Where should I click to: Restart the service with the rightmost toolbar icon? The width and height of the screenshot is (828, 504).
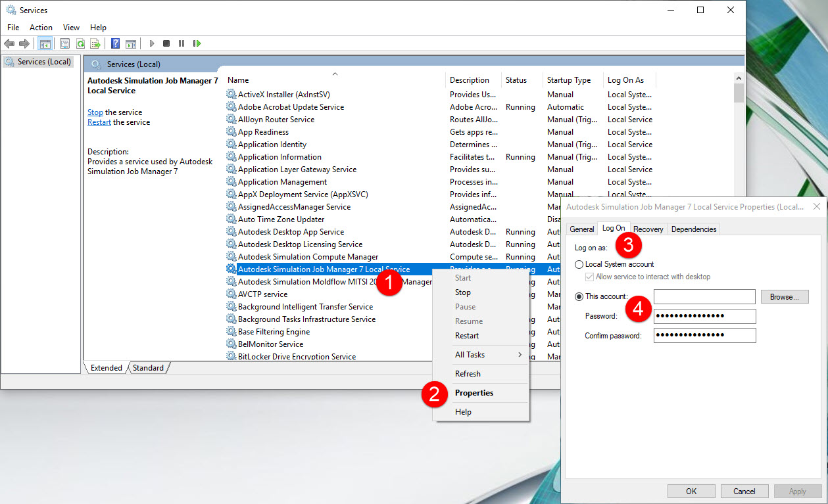click(x=197, y=43)
